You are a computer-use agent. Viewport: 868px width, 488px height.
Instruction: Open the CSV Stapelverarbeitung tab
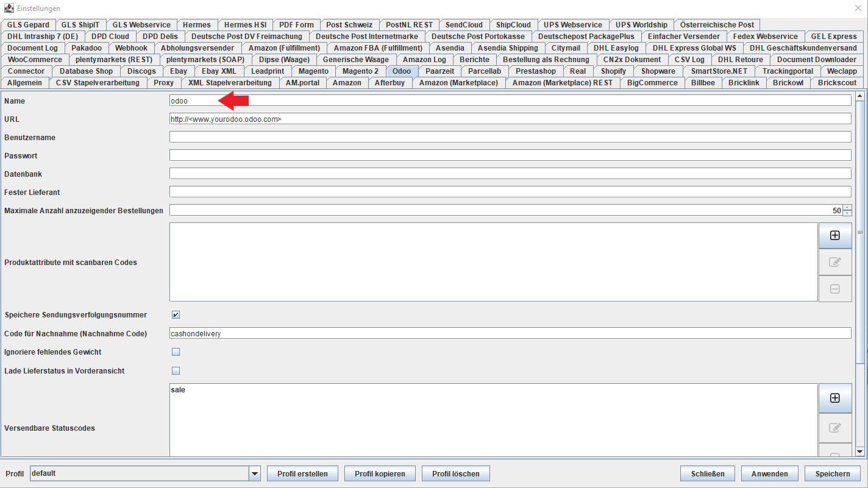tap(98, 83)
